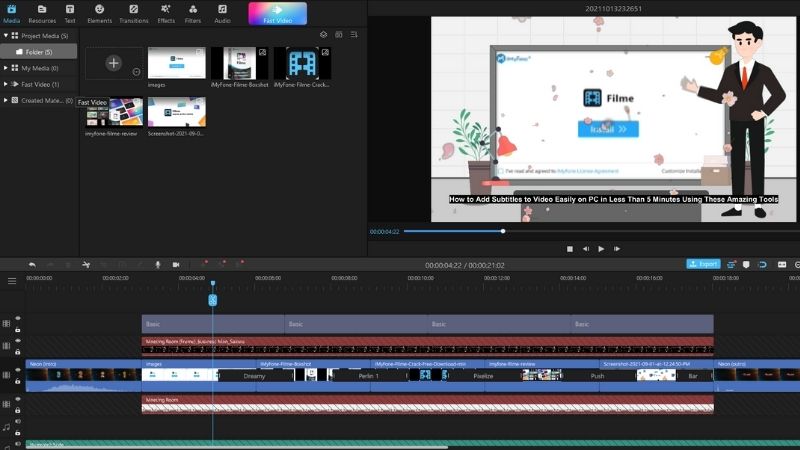Click the play button under preview

[601, 249]
